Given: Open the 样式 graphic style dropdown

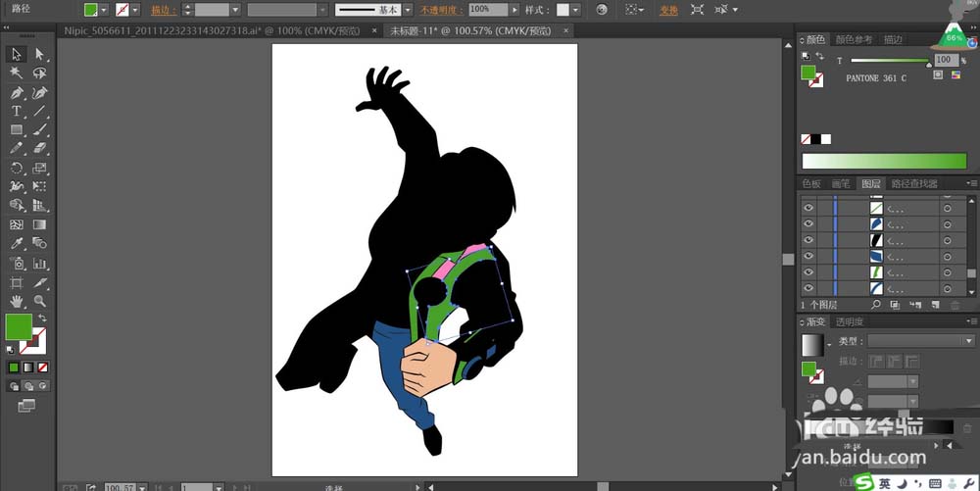Looking at the screenshot, I should (x=575, y=10).
